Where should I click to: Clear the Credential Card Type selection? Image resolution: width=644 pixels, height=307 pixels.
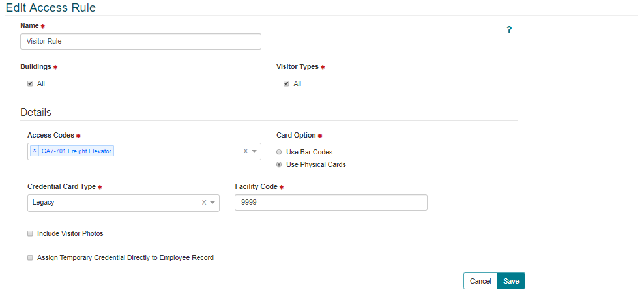[204, 203]
